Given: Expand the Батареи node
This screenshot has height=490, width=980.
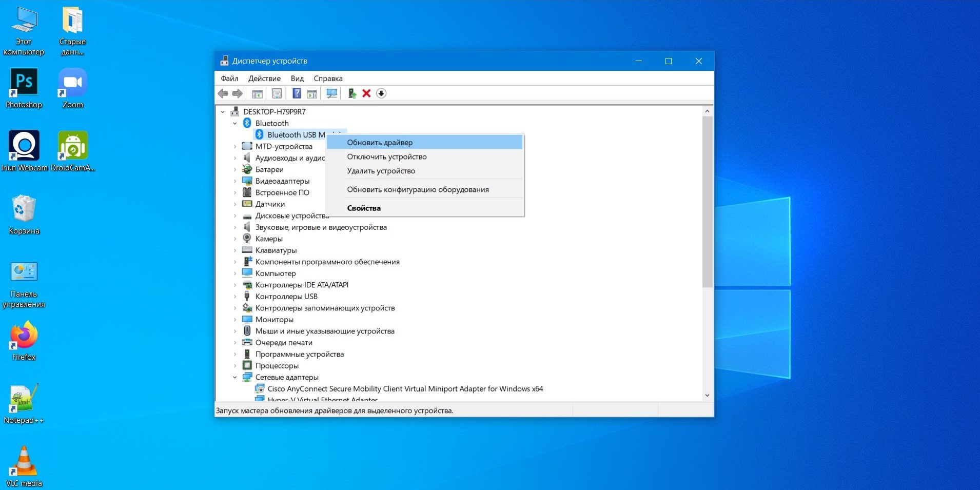Looking at the screenshot, I should [x=235, y=169].
